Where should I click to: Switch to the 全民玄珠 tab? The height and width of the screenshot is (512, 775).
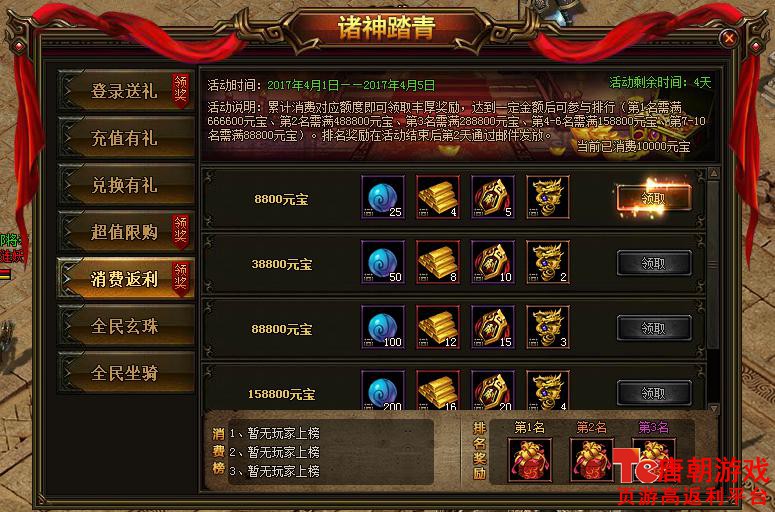tap(126, 326)
